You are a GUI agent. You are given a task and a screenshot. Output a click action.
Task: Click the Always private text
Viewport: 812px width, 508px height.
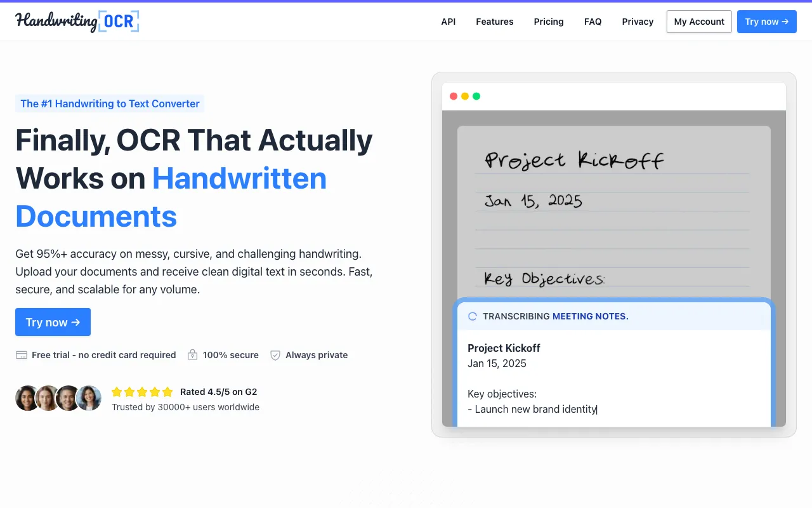click(x=317, y=355)
